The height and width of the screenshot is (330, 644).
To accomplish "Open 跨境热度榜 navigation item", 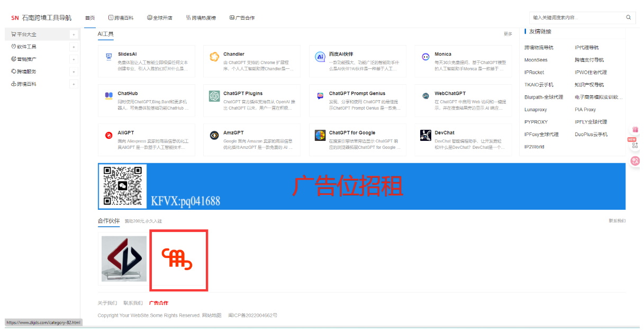I will pos(201,17).
